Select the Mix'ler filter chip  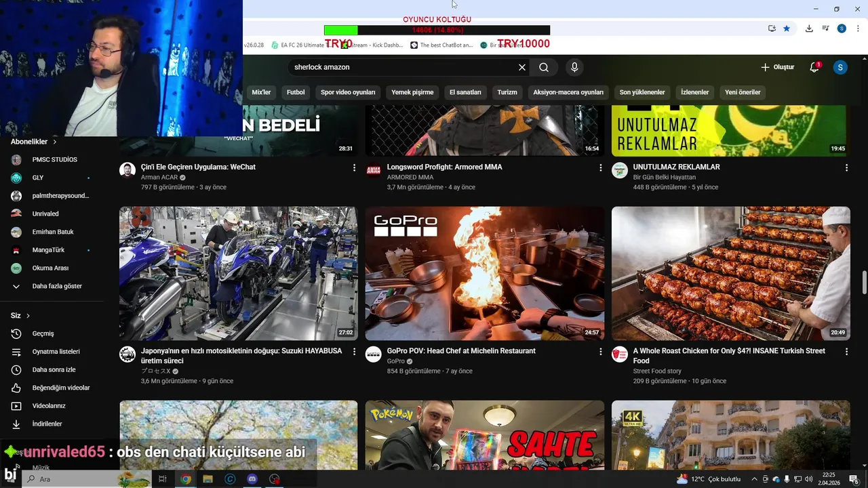(x=261, y=92)
